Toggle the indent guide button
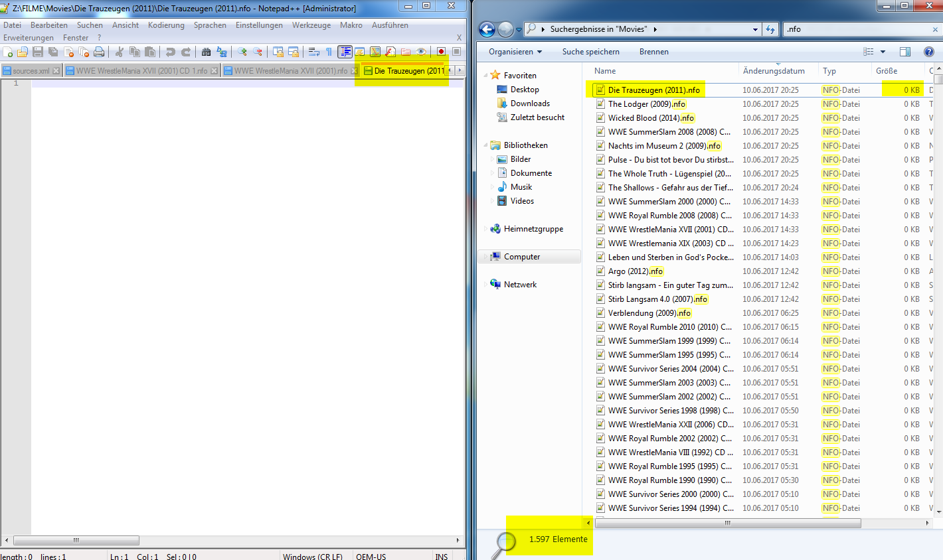Viewport: 943px width, 560px height. click(345, 52)
